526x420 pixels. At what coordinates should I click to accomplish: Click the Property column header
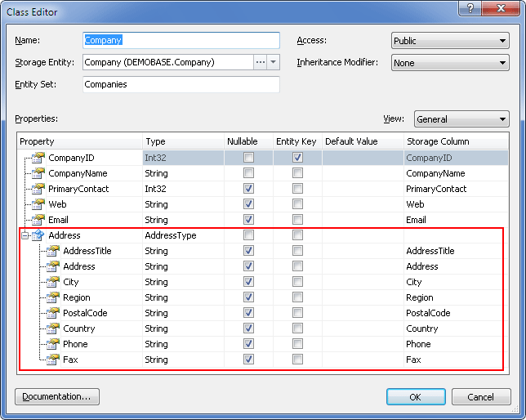tap(80, 141)
